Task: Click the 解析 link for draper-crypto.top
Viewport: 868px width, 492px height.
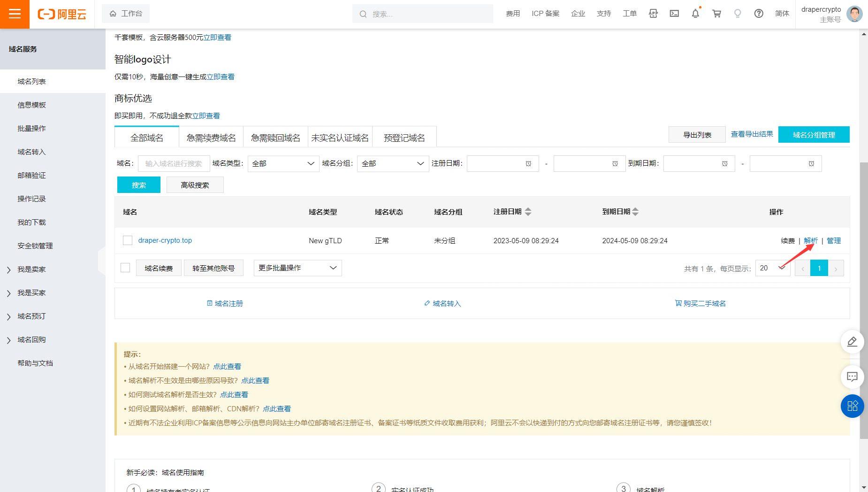Action: click(810, 240)
